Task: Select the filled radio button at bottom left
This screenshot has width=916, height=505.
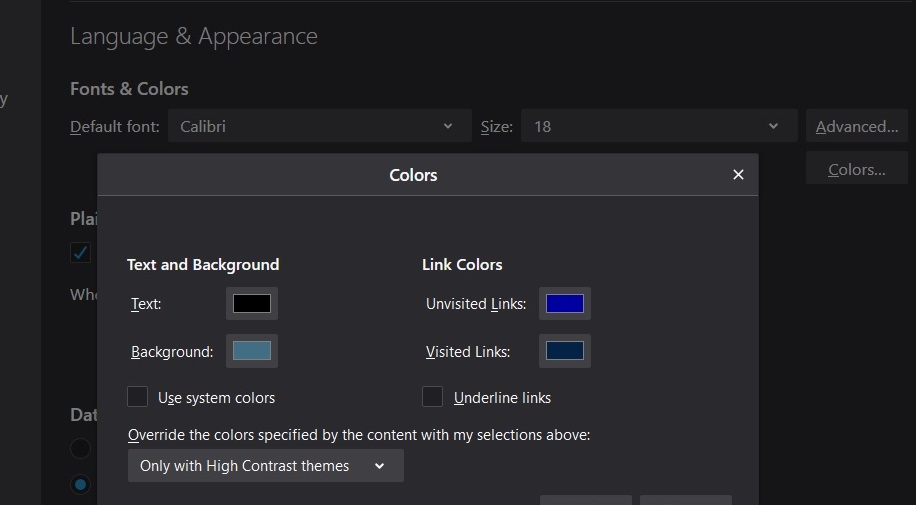Action: point(81,485)
